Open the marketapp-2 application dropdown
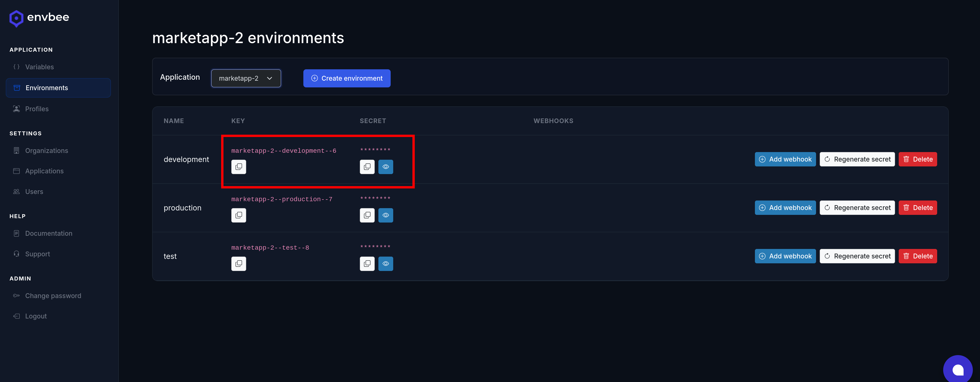 (246, 78)
